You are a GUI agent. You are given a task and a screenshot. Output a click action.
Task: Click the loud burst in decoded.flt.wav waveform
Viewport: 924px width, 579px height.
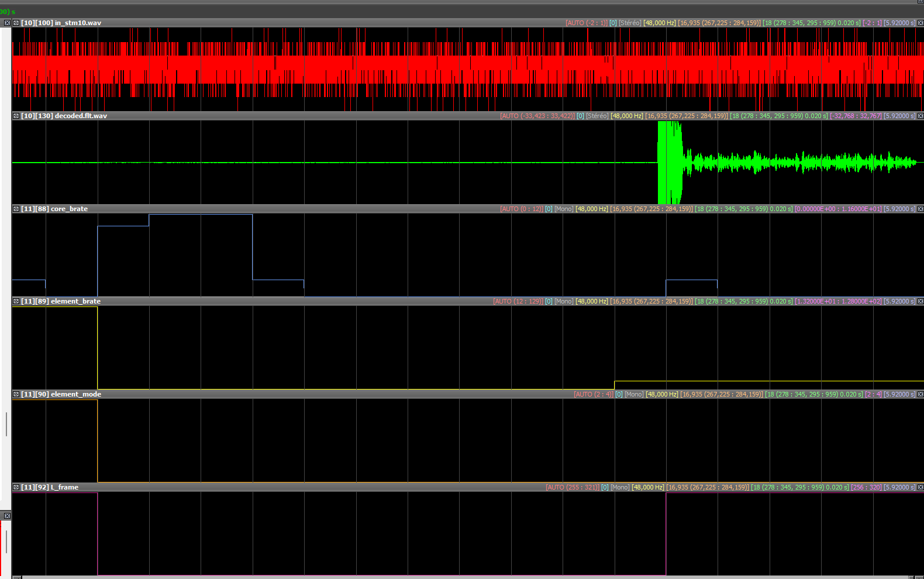pyautogui.click(x=670, y=163)
